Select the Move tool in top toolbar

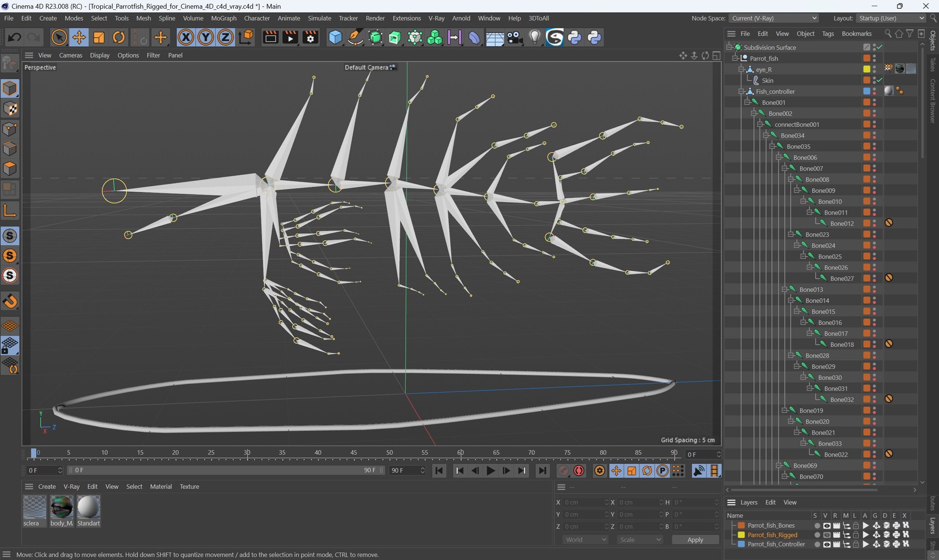coord(79,37)
